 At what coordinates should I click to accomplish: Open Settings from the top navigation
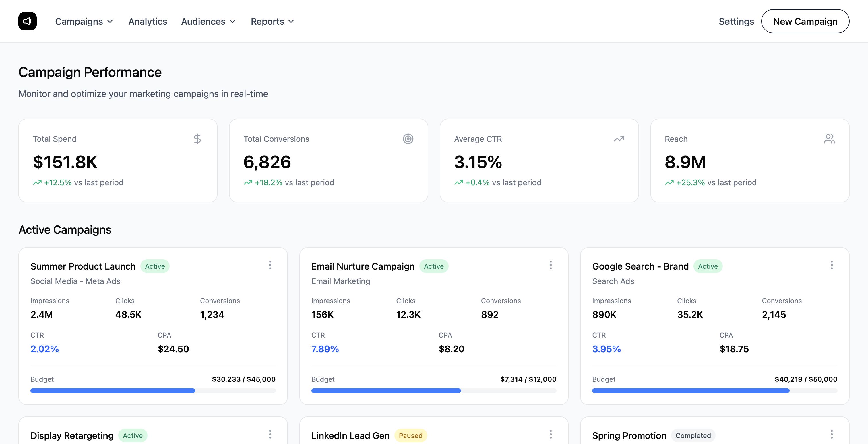736,21
